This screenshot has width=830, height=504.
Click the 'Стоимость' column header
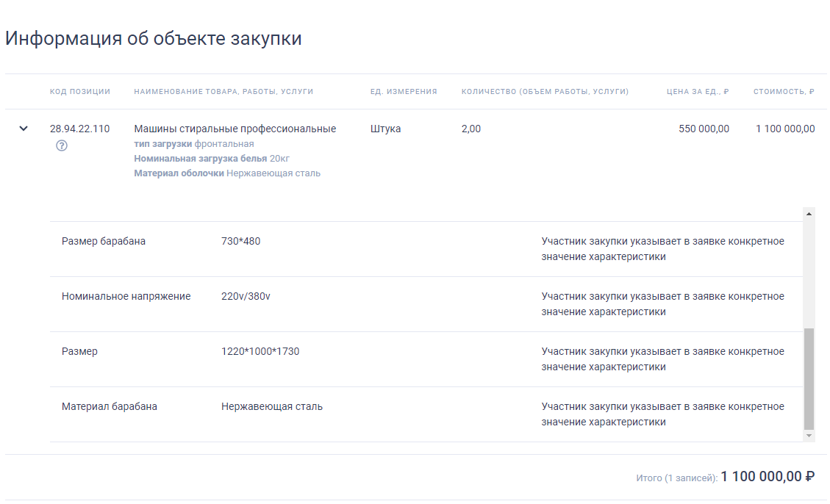coord(784,92)
